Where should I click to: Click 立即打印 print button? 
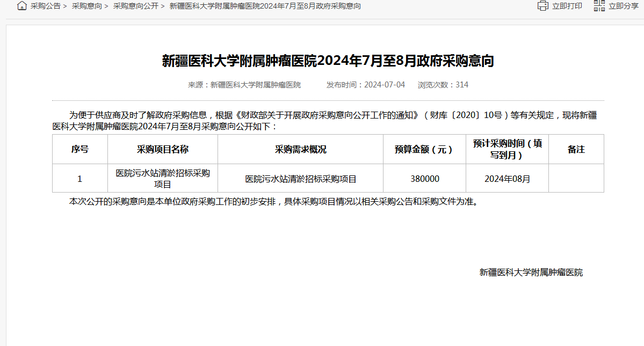click(567, 6)
